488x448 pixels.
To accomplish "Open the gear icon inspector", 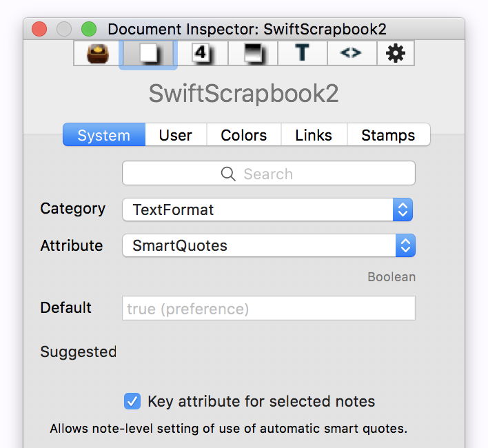I will (x=396, y=53).
